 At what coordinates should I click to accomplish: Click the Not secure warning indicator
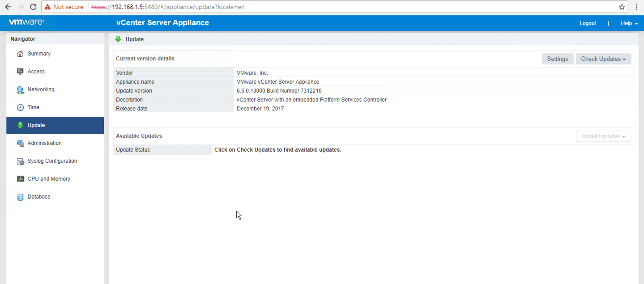point(64,7)
